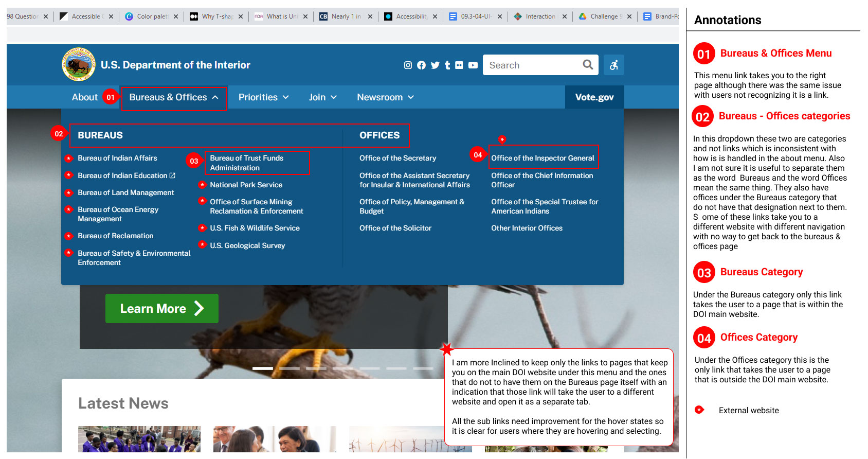Open Bureau of Reclamation link
The height and width of the screenshot is (459, 868).
[116, 236]
